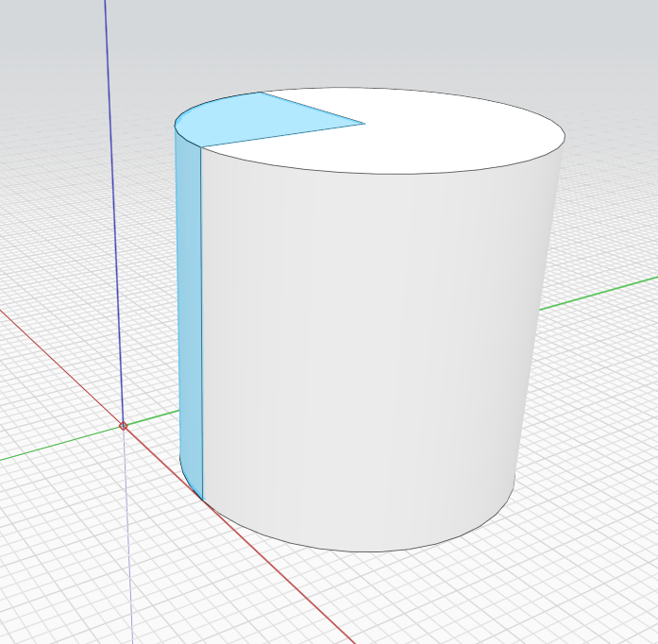Viewport: 658px width, 644px height.
Task: Select the wedge's back edge on top face
Action: pyautogui.click(x=312, y=107)
